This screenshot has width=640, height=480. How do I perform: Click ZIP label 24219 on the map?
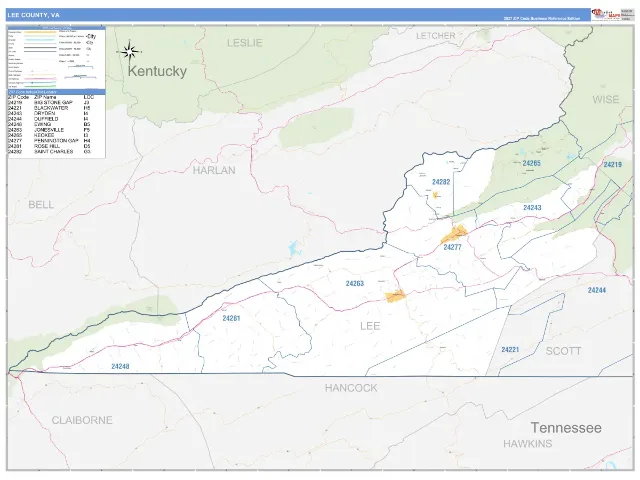[x=613, y=164]
